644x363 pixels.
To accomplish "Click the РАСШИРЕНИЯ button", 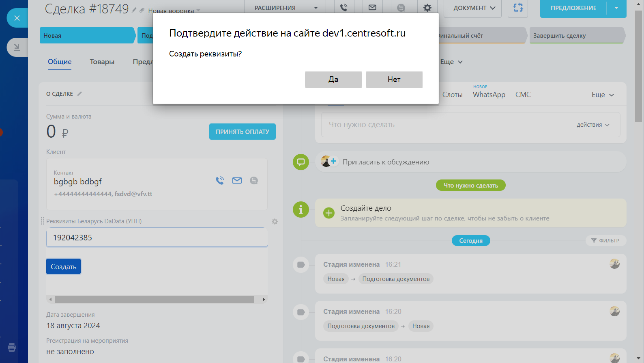I will coord(275,8).
